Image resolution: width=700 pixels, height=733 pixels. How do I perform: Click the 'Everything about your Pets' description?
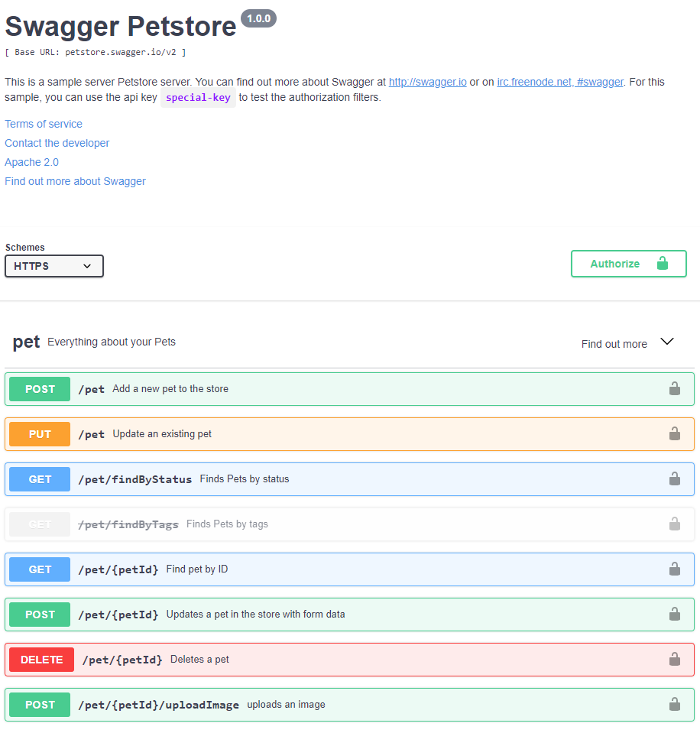coord(112,342)
